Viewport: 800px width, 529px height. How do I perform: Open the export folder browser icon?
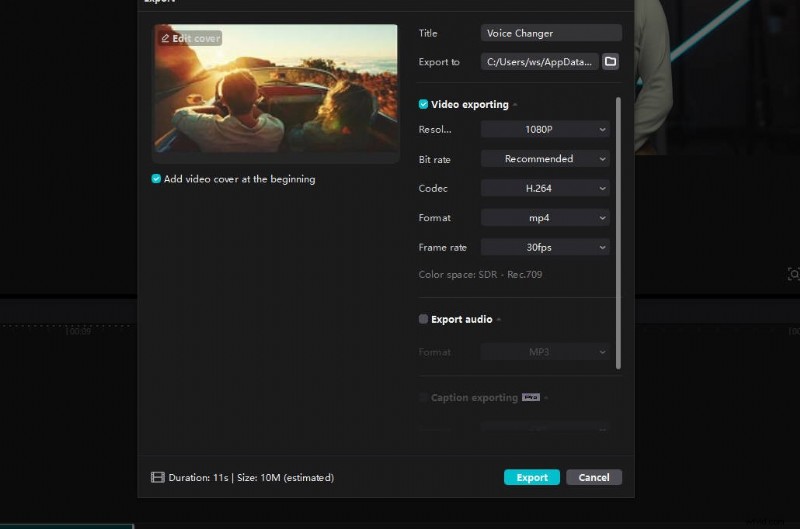pyautogui.click(x=610, y=62)
